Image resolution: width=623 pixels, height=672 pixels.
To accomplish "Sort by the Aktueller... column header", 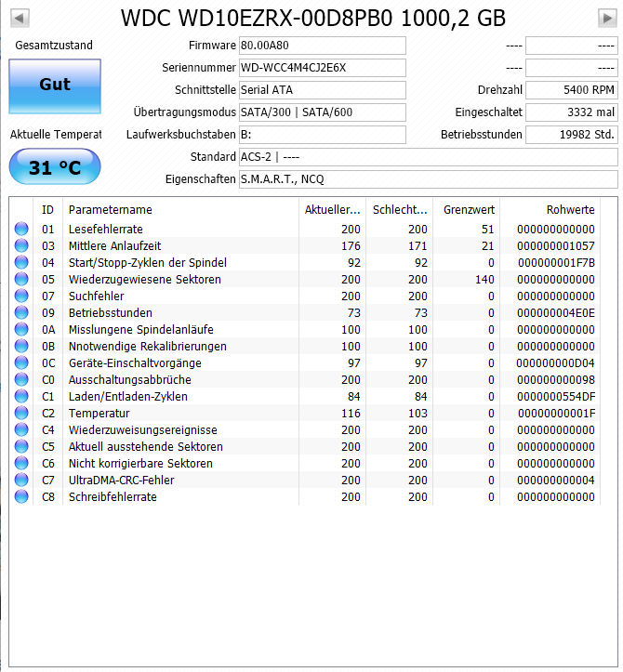I will (x=332, y=209).
